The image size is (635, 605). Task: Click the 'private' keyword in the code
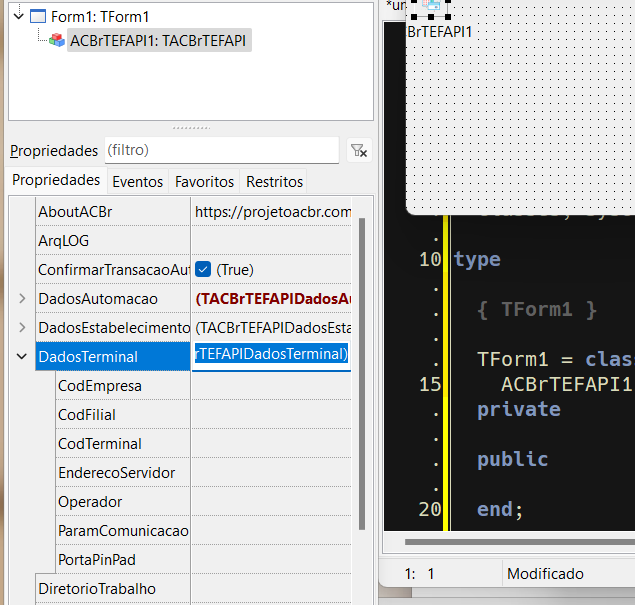point(519,409)
